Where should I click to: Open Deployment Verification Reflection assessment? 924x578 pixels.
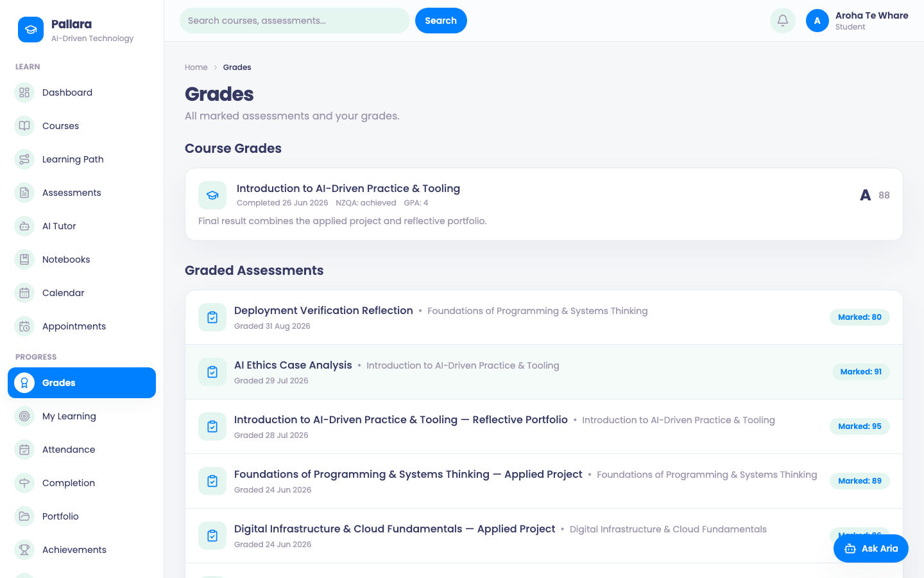pyautogui.click(x=323, y=310)
